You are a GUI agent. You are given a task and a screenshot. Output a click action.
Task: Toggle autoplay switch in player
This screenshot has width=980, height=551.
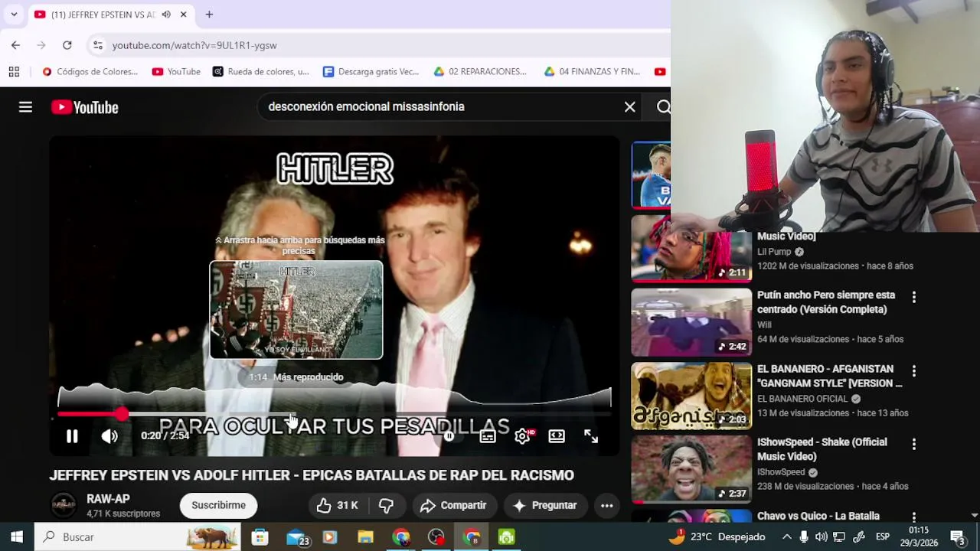[449, 436]
